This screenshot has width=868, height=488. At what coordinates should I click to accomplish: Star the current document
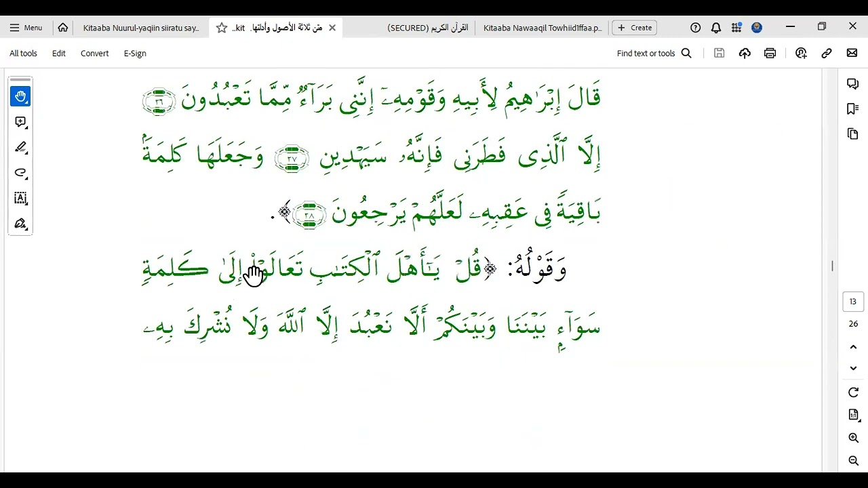(222, 28)
